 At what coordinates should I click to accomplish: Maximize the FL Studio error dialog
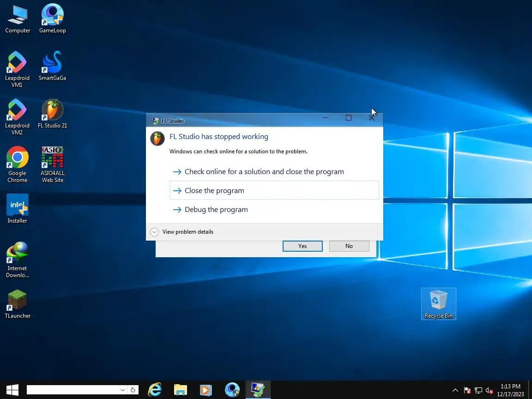click(x=349, y=118)
